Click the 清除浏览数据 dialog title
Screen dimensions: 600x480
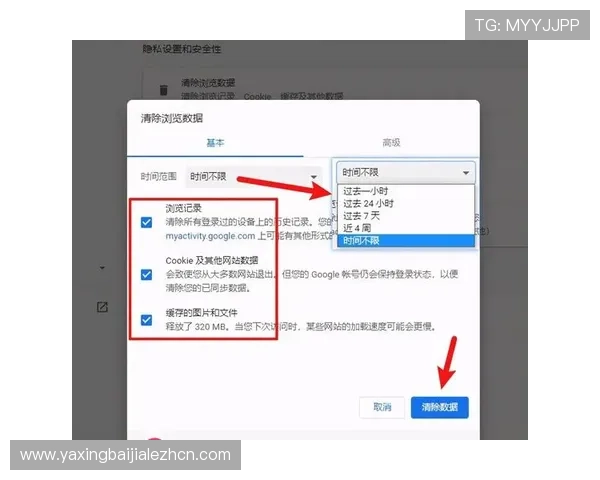pos(171,118)
